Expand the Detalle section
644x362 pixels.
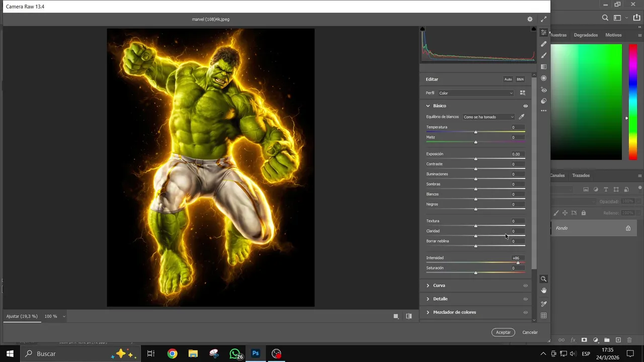(428, 299)
